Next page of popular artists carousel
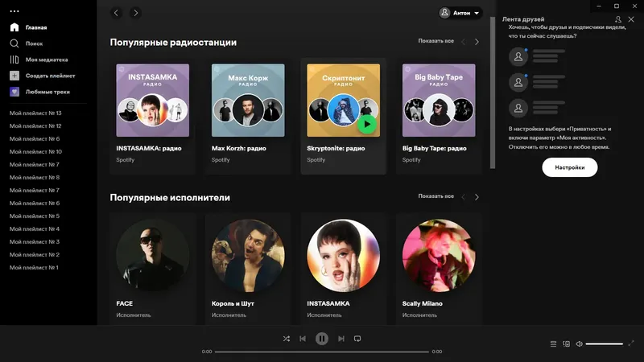Image resolution: width=644 pixels, height=362 pixels. pos(477,197)
